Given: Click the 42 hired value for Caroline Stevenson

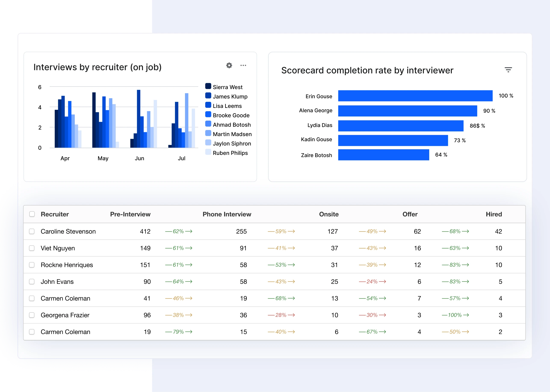Looking at the screenshot, I should pos(498,231).
